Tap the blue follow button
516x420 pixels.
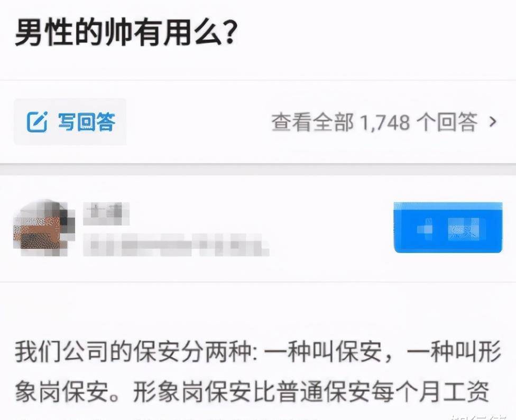click(448, 228)
